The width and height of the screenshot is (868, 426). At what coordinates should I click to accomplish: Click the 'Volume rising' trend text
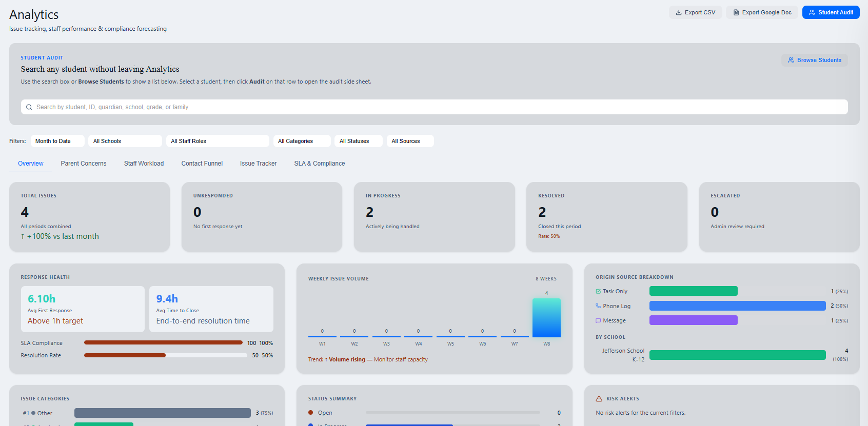[347, 359]
